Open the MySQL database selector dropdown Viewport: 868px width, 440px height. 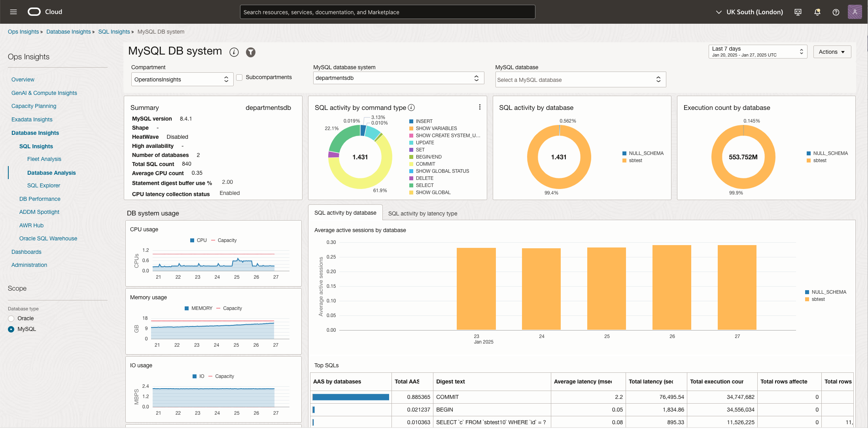coord(580,80)
